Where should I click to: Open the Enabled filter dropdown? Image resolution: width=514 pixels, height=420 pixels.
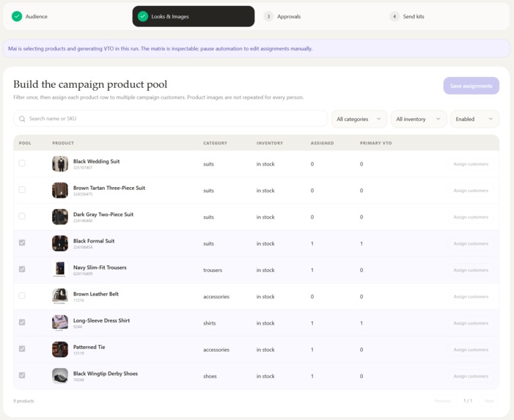474,119
